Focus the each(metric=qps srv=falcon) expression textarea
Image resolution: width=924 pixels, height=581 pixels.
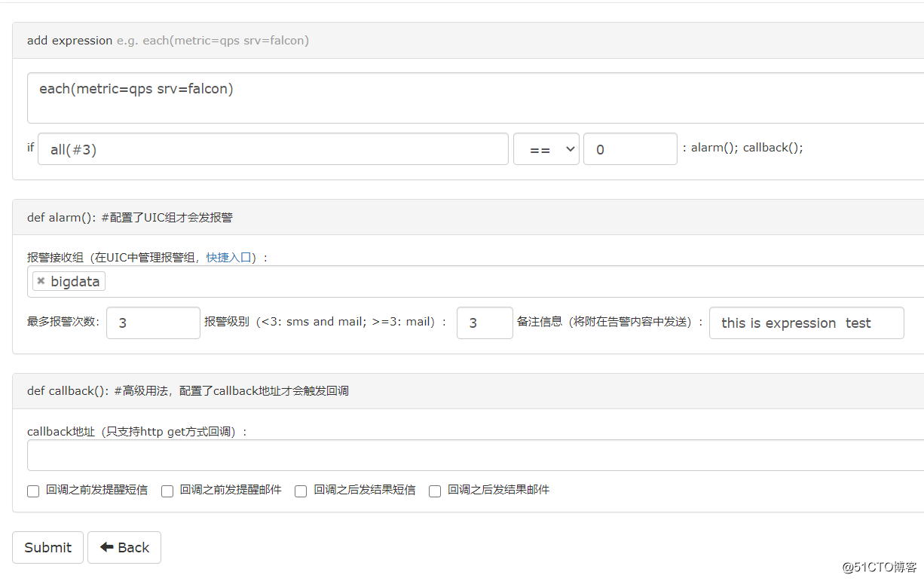tap(476, 98)
